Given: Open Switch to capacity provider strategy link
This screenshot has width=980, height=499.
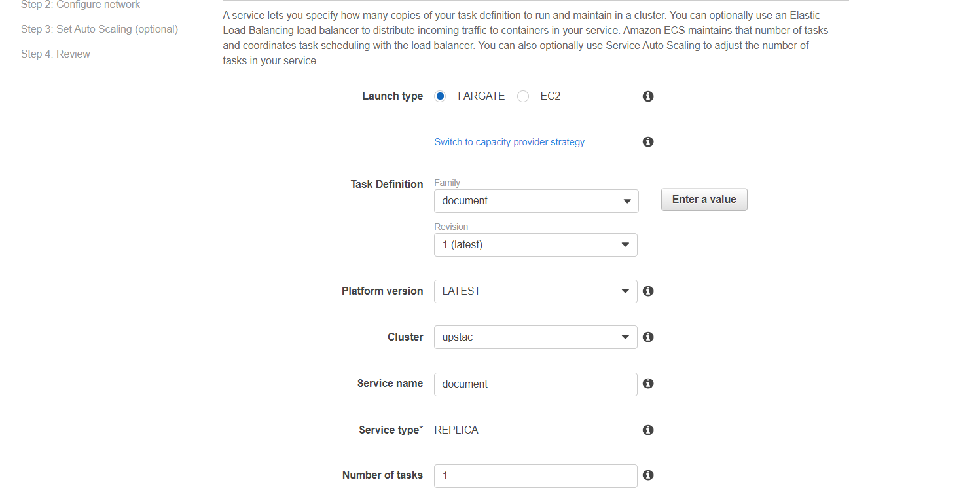Looking at the screenshot, I should coord(509,141).
